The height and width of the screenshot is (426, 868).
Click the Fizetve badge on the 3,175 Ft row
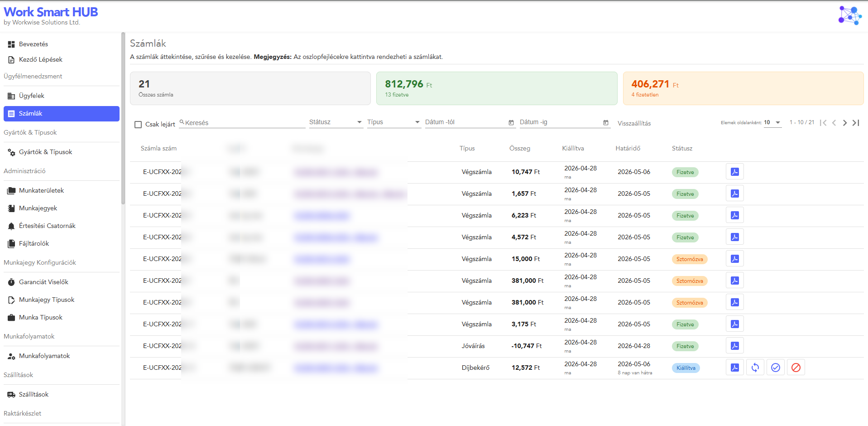[685, 324]
